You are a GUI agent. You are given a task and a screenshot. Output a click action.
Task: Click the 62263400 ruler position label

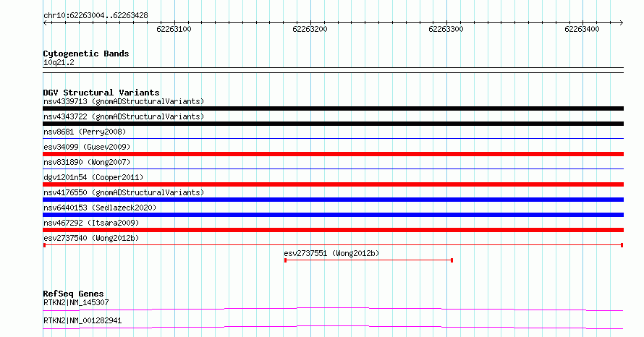[x=582, y=29]
